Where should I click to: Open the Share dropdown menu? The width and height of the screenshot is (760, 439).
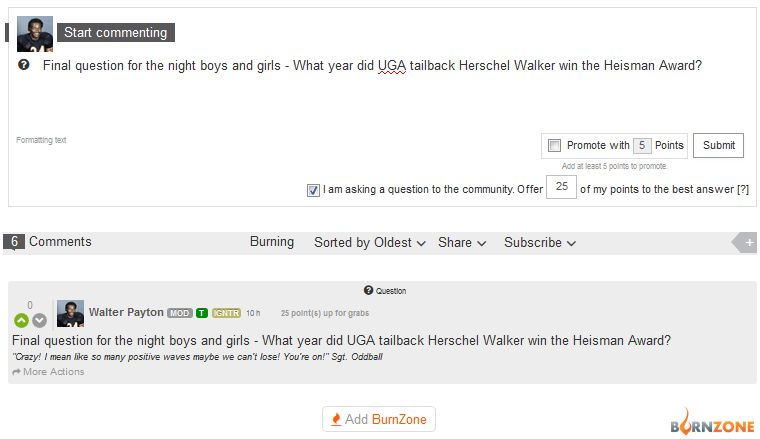(462, 242)
